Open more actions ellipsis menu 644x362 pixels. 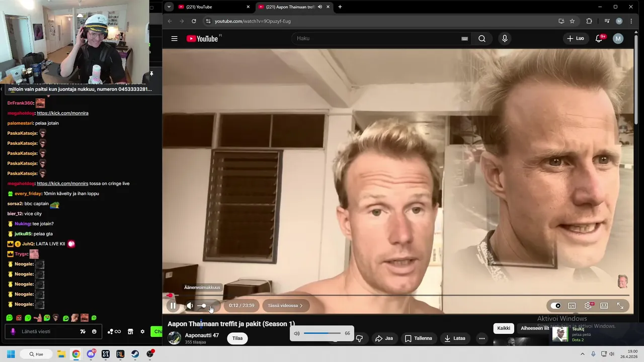[481, 338]
